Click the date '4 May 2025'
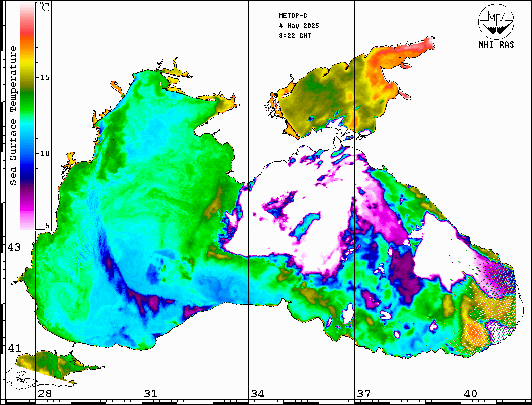The image size is (532, 405). [x=299, y=26]
